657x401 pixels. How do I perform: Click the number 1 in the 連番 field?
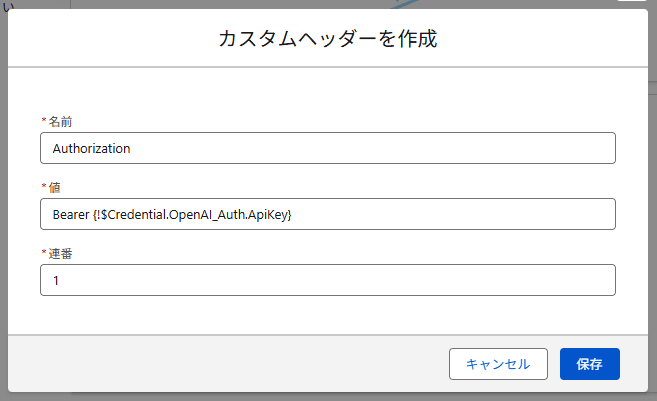pyautogui.click(x=56, y=281)
